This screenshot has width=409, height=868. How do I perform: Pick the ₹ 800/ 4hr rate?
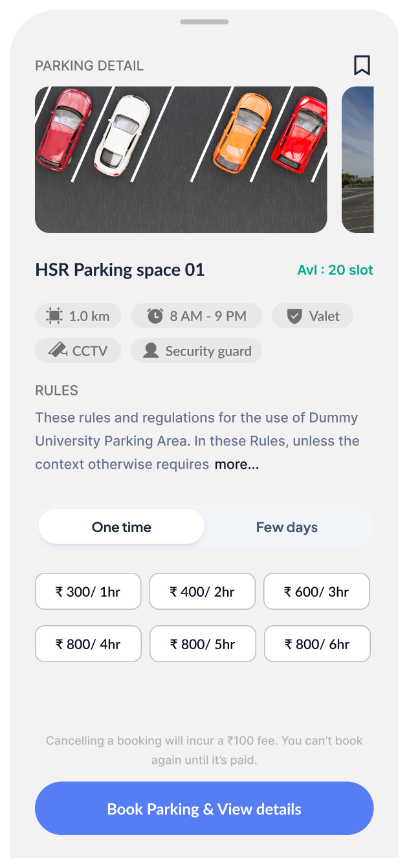pyautogui.click(x=88, y=644)
